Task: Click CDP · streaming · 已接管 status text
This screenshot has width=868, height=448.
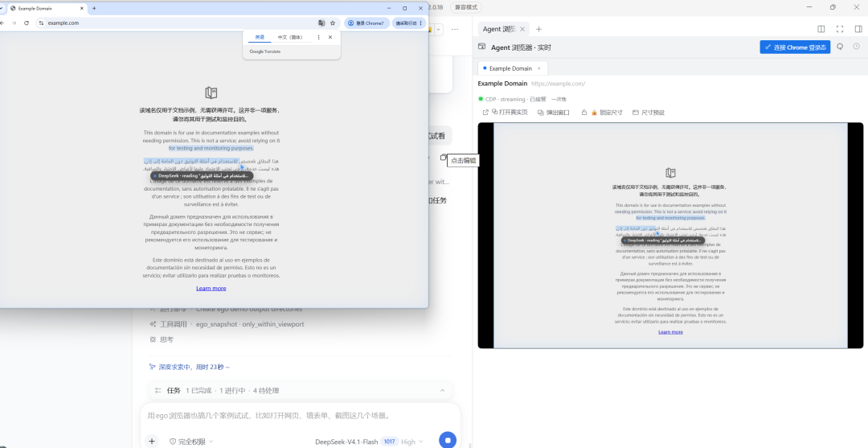Action: point(515,99)
